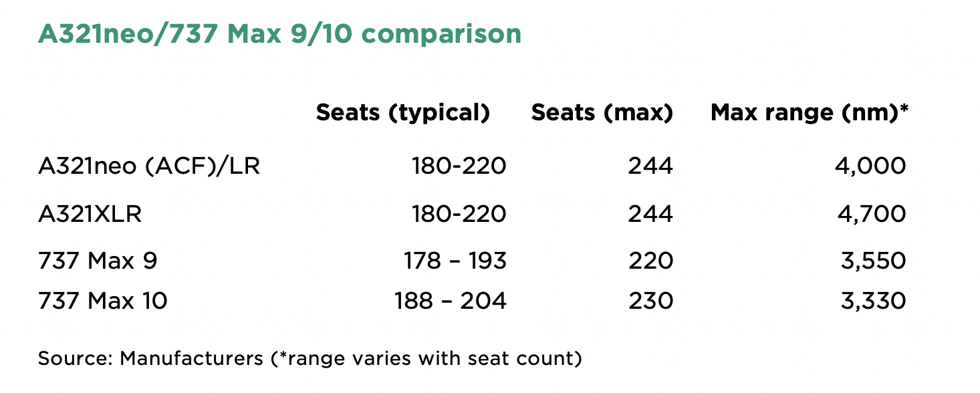Select the 3,330 range cell

873,301
